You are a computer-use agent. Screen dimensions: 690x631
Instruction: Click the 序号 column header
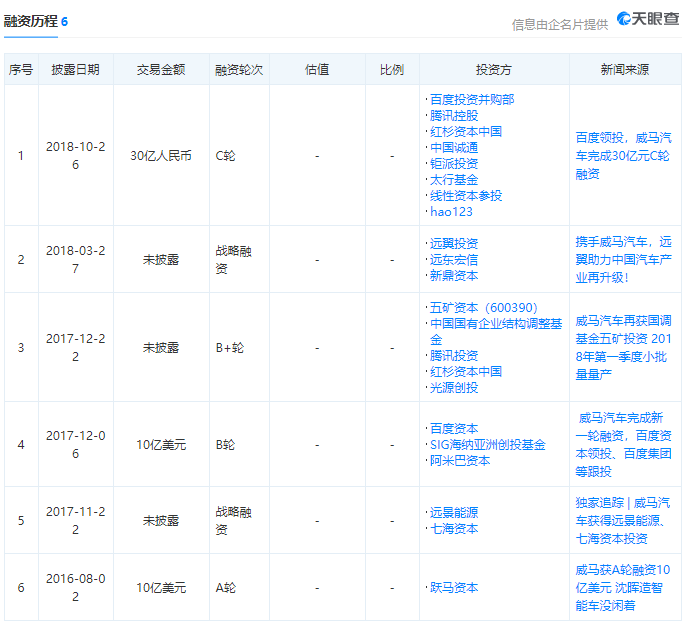21,70
